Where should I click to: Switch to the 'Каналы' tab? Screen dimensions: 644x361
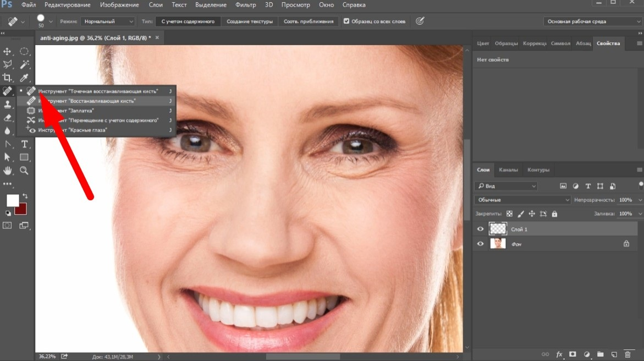(508, 170)
